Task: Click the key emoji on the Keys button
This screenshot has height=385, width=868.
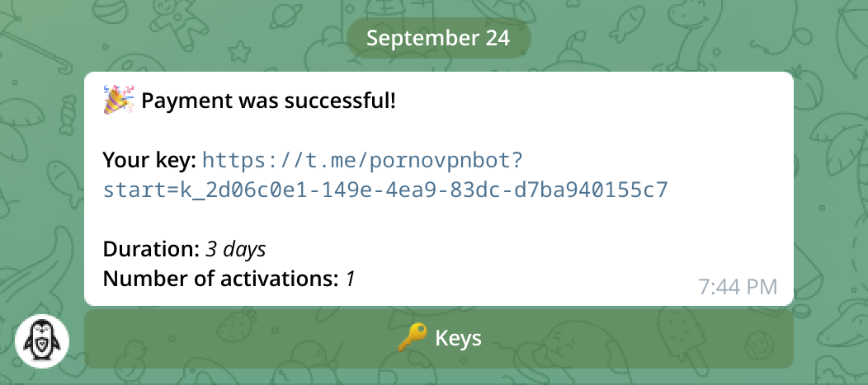Action: click(412, 338)
